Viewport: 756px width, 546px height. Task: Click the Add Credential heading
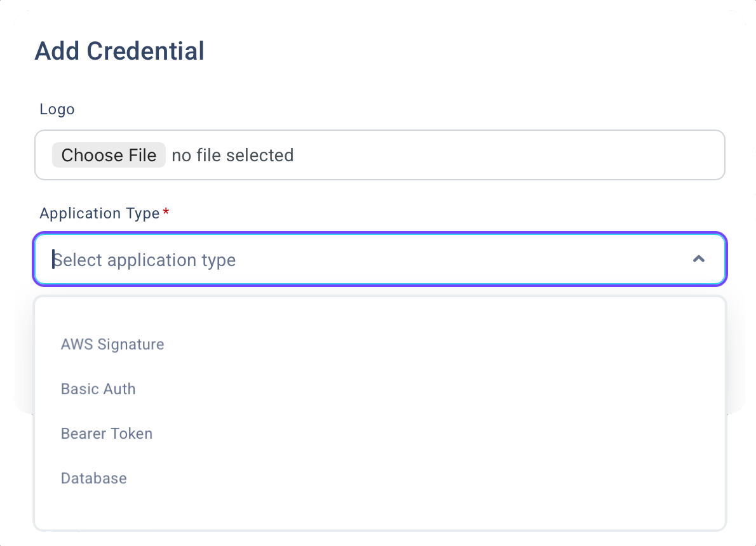[x=119, y=51]
